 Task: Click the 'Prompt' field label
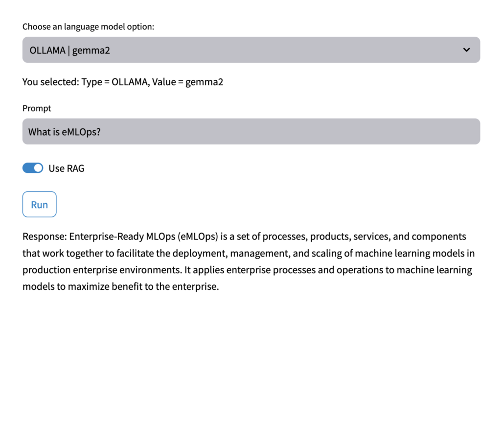pos(37,108)
